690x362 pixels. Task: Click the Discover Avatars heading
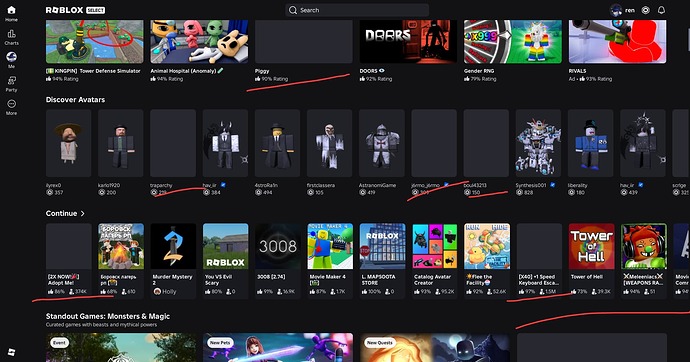(75, 100)
